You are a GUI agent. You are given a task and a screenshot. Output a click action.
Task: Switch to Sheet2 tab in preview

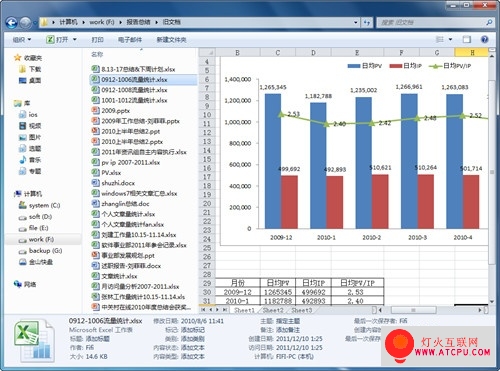pyautogui.click(x=273, y=310)
